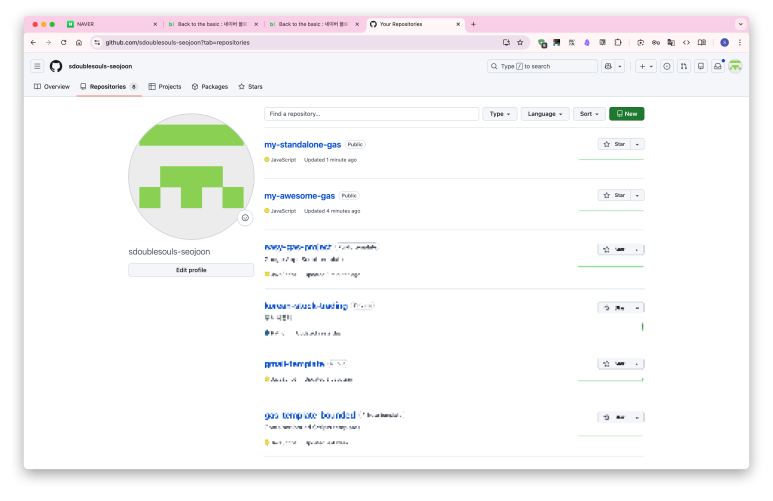Open the Notifications inbox icon
The width and height of the screenshot is (773, 501).
717,66
